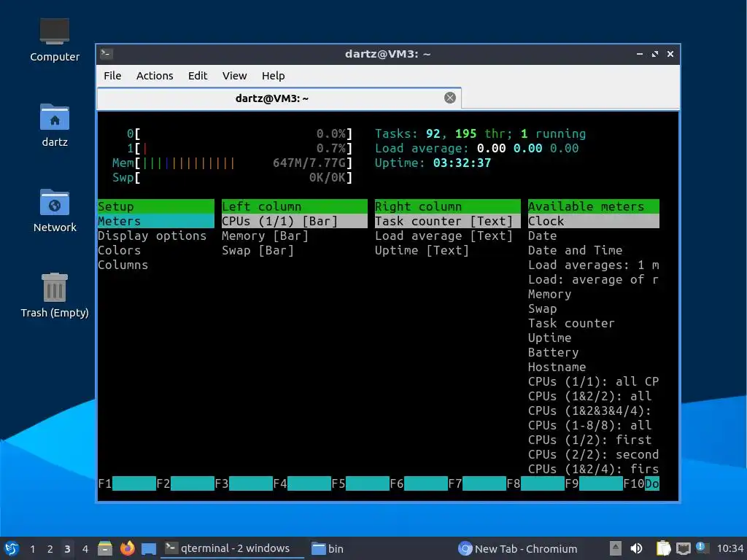This screenshot has height=560, width=747.
Task: Open the Actions menu
Action: point(155,76)
